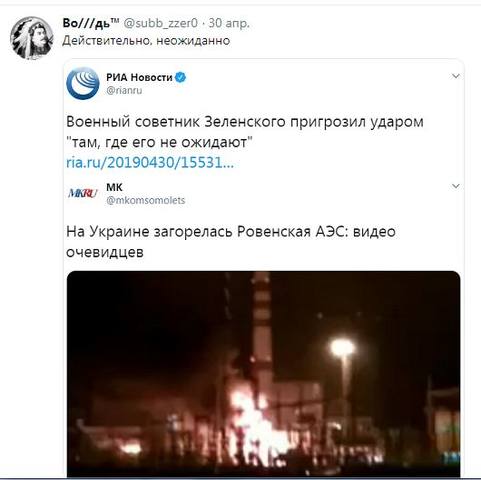Expand the РИА Новости tweet options chevron
Viewport: 481px width, 480px height.
tap(456, 76)
